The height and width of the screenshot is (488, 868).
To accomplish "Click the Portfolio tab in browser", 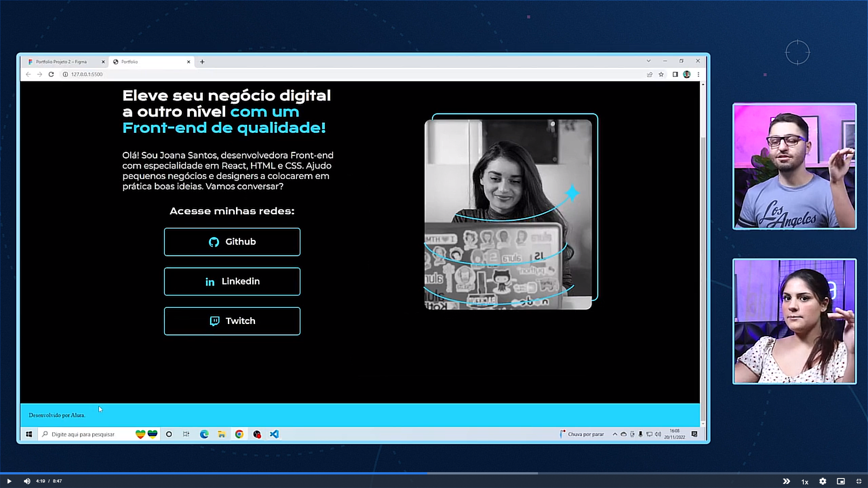I will coord(152,61).
